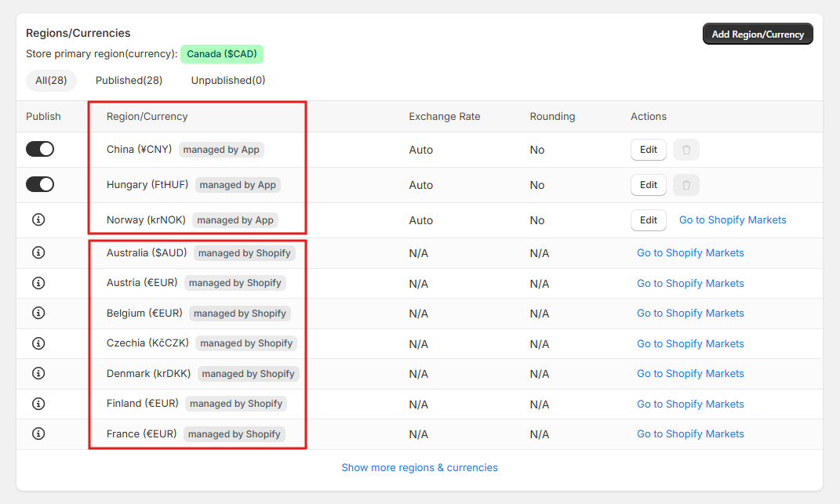
Task: Click the Belgium (€EUR) region name
Action: tap(144, 314)
